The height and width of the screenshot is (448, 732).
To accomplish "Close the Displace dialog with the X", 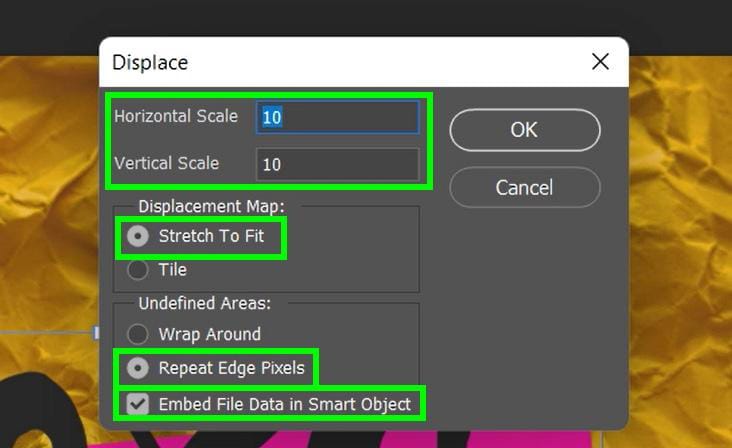I will point(600,62).
